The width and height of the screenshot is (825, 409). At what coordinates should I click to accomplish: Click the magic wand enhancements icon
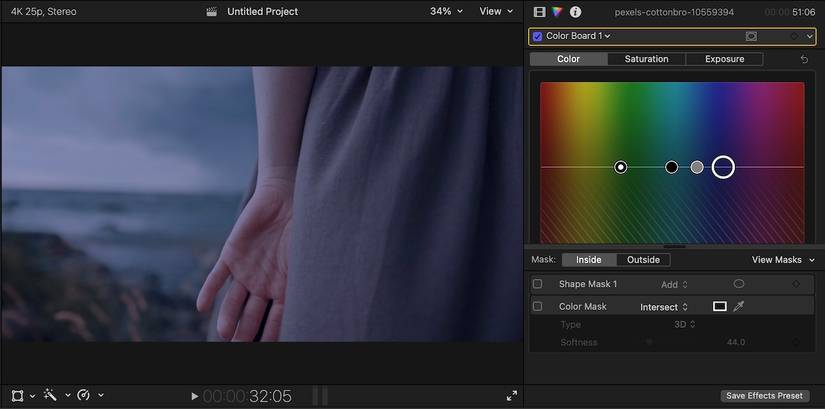pyautogui.click(x=51, y=395)
